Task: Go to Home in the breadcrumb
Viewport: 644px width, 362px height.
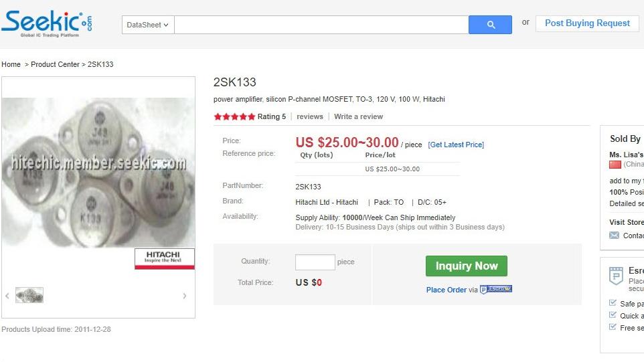Action: tap(11, 64)
